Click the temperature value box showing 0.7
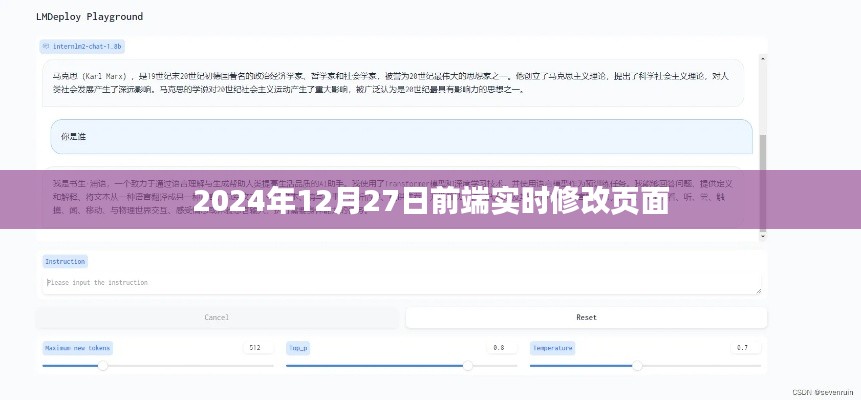The image size is (861, 400). [x=742, y=348]
